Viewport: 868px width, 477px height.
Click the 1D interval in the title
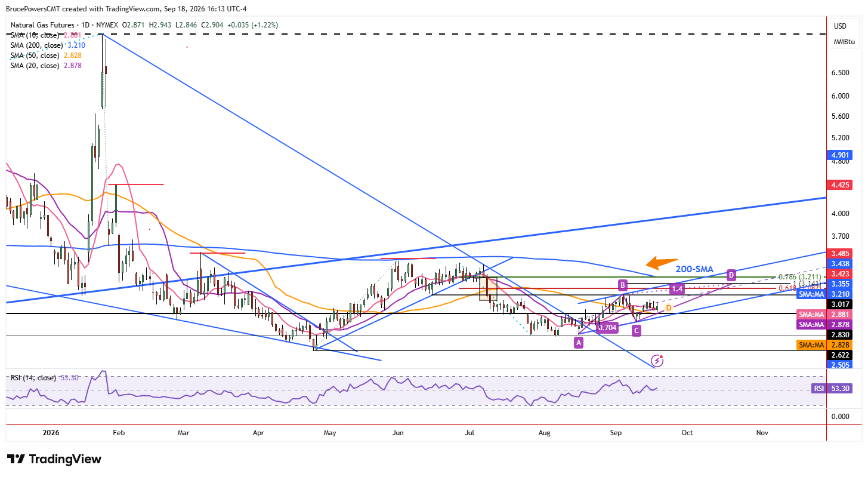87,25
